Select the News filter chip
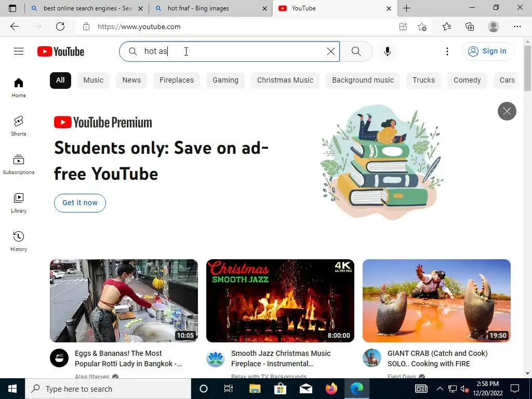 [131, 81]
